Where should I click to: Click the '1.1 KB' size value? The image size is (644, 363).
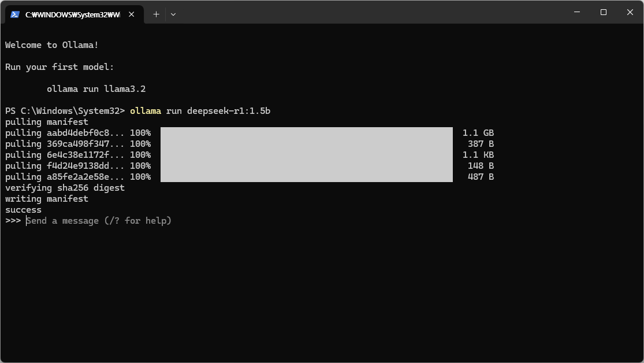478,155
